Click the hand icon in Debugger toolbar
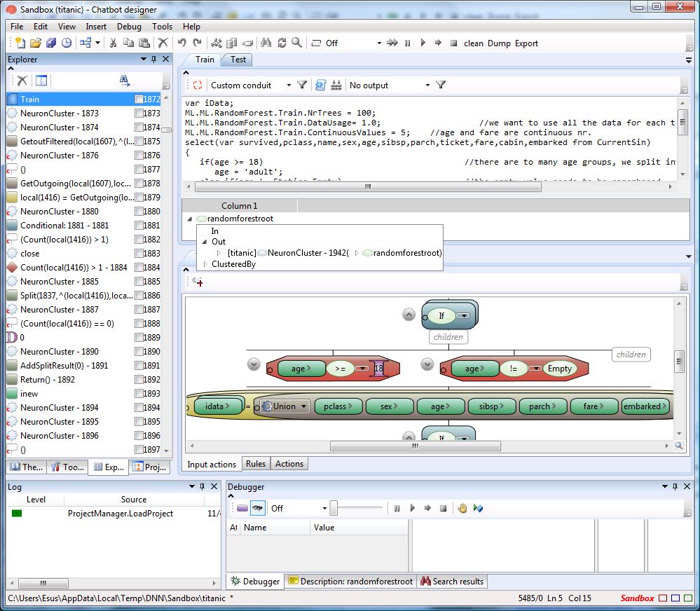700x611 pixels. 462,508
